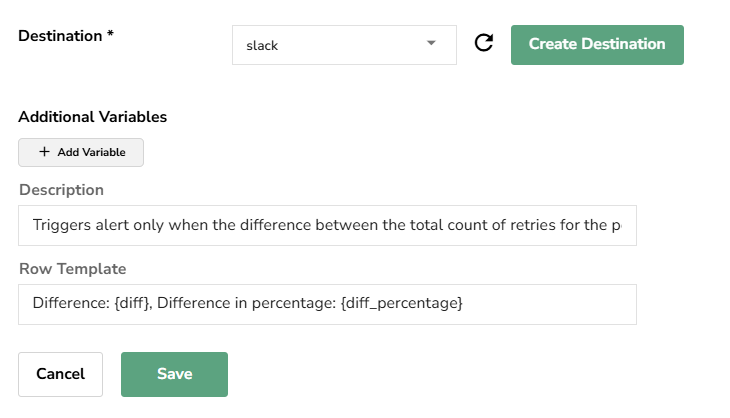This screenshot has height=418, width=730.
Task: Click the Description label
Action: (61, 190)
